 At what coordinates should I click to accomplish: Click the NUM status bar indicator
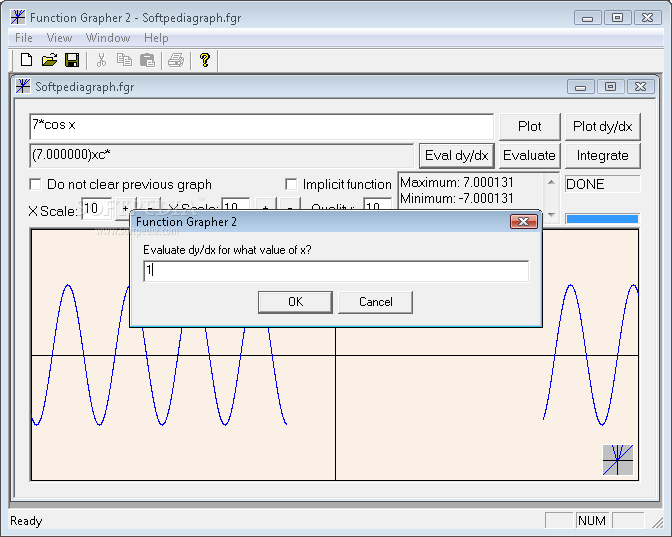(x=592, y=521)
